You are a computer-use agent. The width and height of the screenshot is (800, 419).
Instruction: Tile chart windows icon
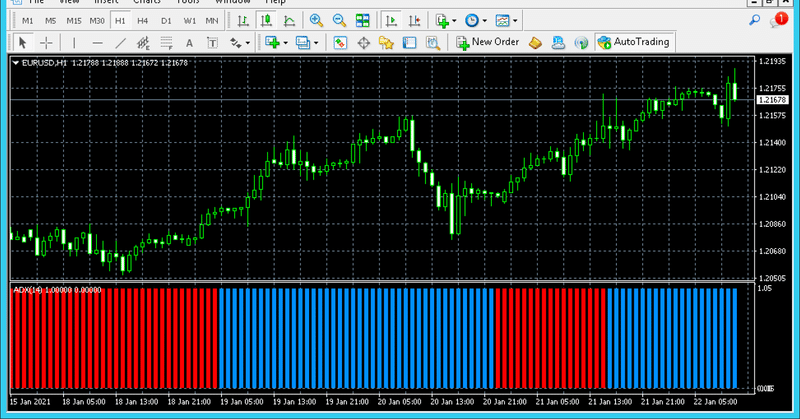pos(363,20)
